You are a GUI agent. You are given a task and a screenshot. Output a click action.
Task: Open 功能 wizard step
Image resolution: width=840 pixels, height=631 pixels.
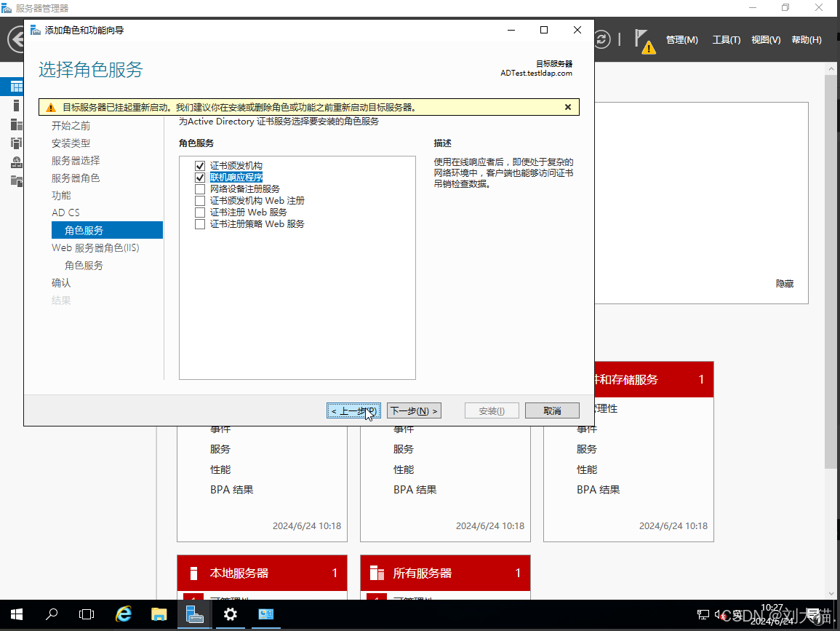pos(61,196)
